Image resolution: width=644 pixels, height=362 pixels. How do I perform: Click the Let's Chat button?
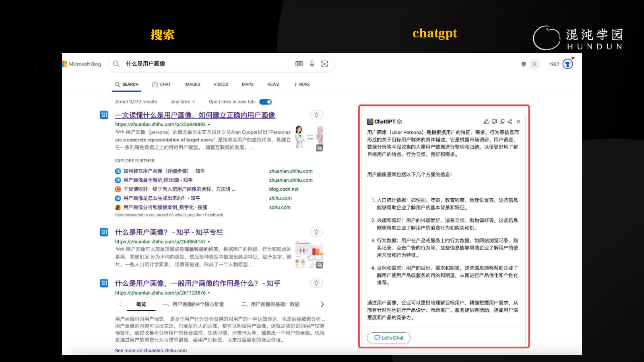[x=389, y=338]
